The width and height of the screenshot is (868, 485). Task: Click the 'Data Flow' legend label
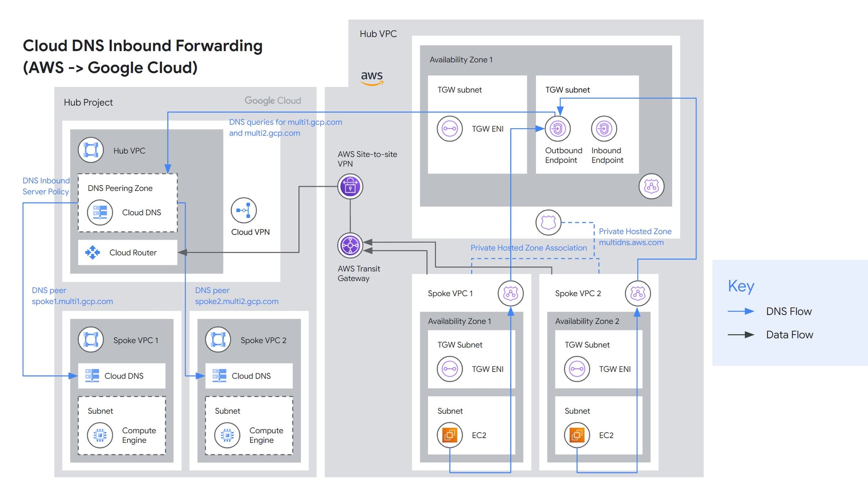(x=790, y=335)
